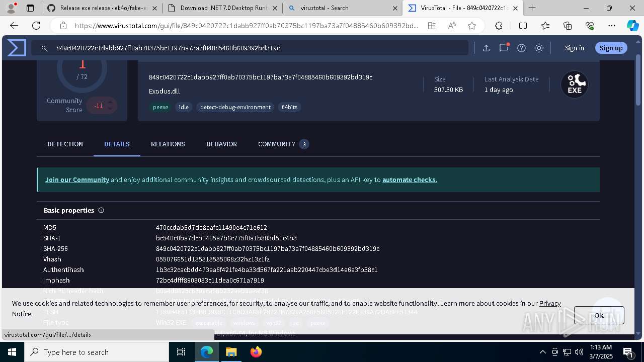Click the detect-debug-environment tag
644x362 pixels.
[235, 107]
